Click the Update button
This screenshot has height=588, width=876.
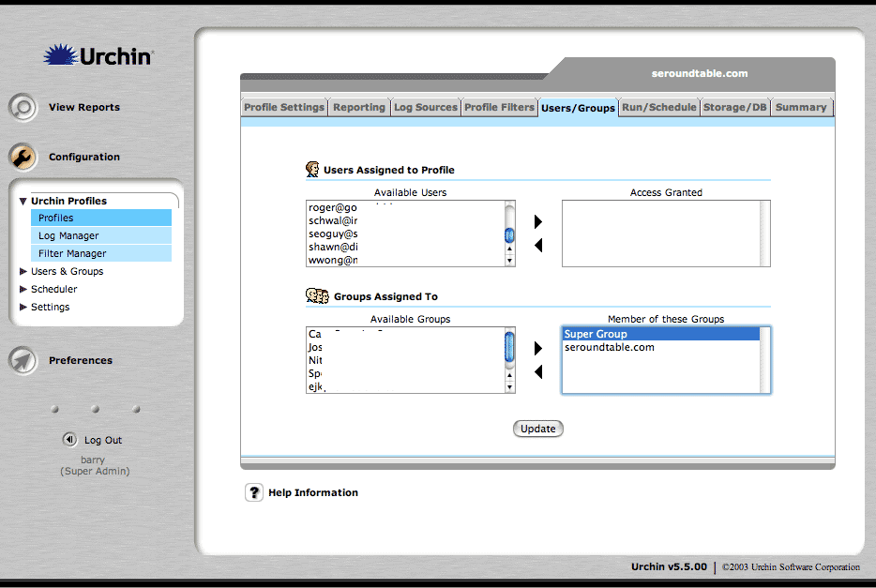(538, 429)
